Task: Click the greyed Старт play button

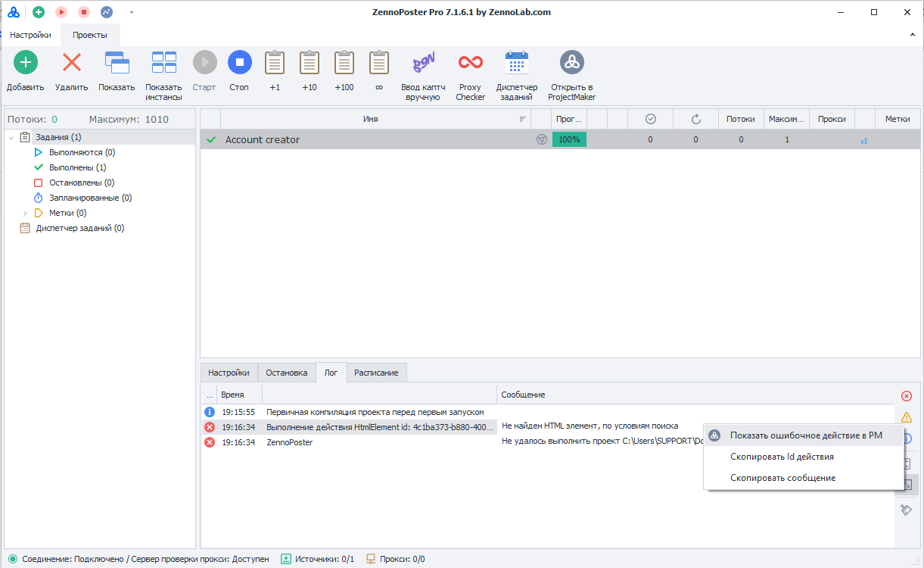Action: (204, 63)
